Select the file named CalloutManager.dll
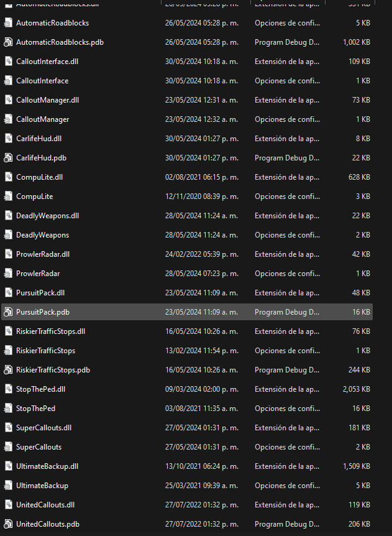Image resolution: width=392 pixels, height=536 pixels. tap(47, 100)
